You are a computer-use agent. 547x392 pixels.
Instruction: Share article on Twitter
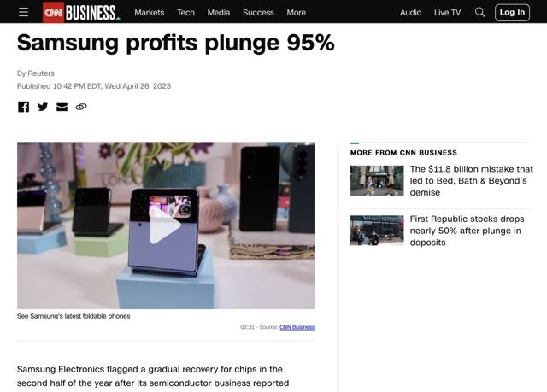[x=43, y=107]
